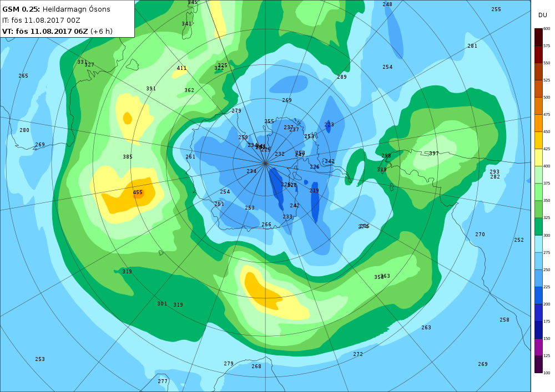Click the map value "232" near the pole
This screenshot has width=555, height=392.
(x=280, y=154)
